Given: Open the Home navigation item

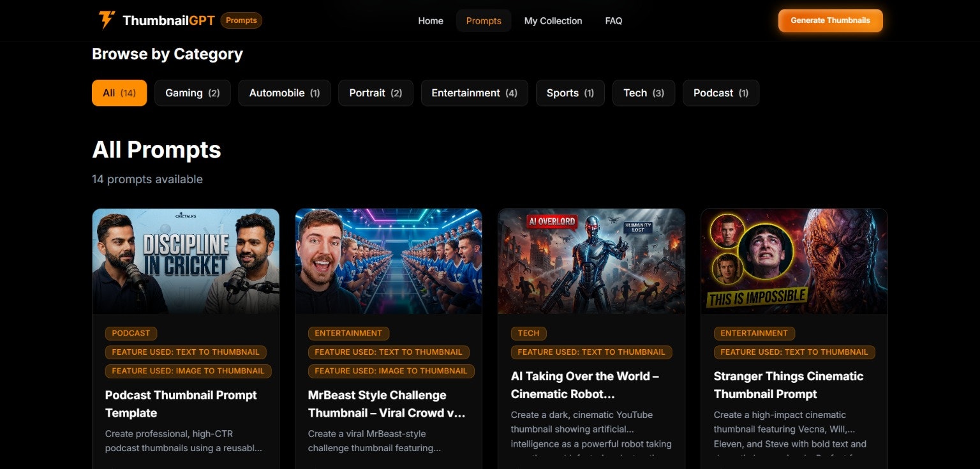Looking at the screenshot, I should point(431,20).
